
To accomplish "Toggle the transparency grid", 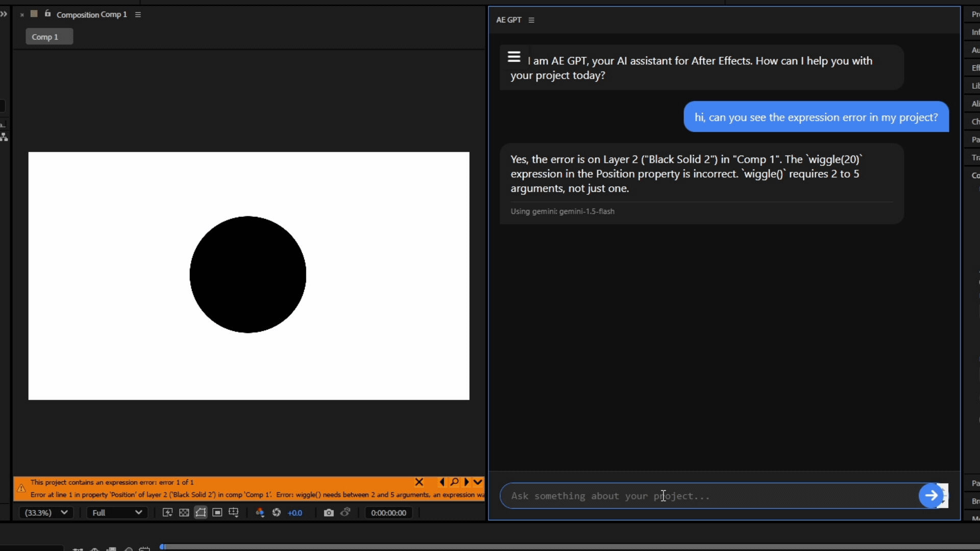I will pyautogui.click(x=184, y=513).
